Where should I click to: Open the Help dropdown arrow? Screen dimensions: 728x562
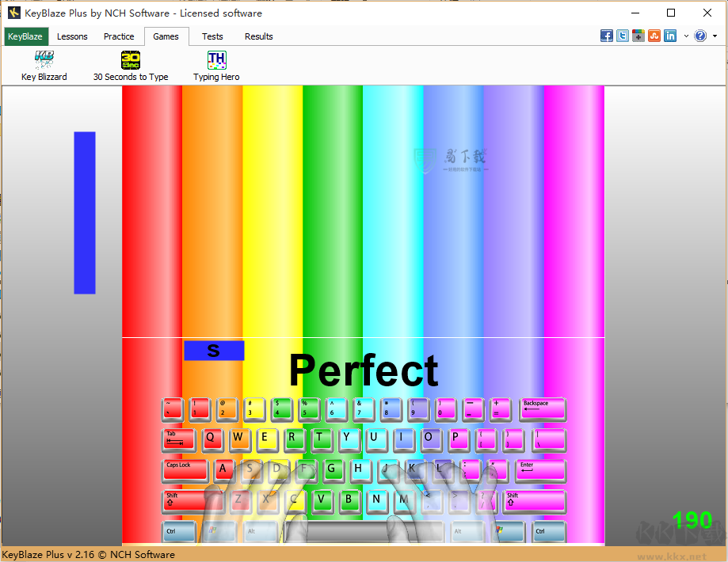coord(715,36)
